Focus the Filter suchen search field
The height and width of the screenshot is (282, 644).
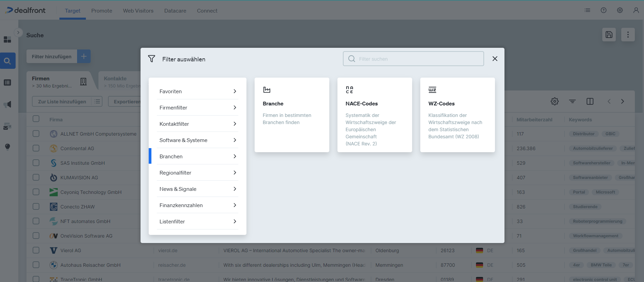coord(413,59)
